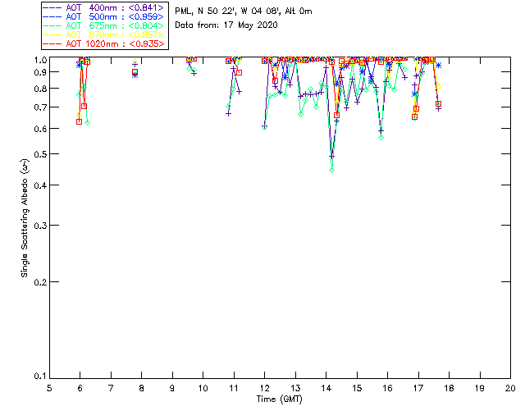Click the x-axis tick label 10
The height and width of the screenshot is (420, 525).
tap(203, 387)
